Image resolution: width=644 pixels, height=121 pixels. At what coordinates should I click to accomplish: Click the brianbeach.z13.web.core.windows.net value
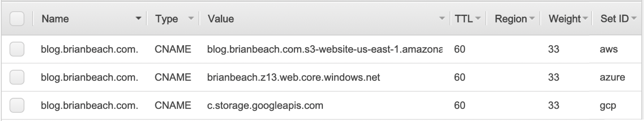pos(294,77)
